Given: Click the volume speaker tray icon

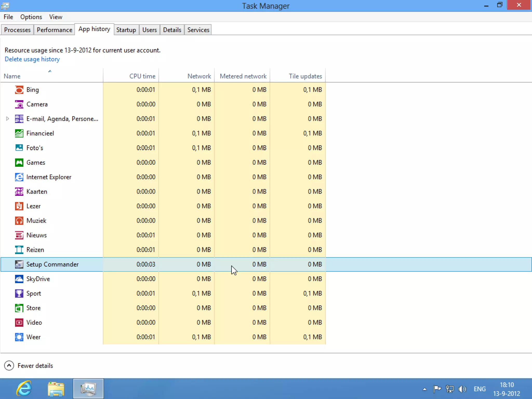Looking at the screenshot, I should [462, 389].
